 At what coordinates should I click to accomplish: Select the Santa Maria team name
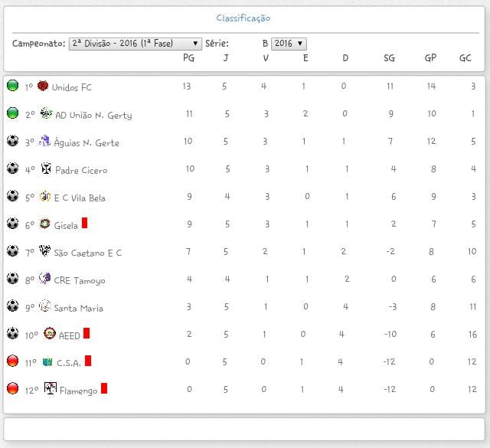(78, 308)
